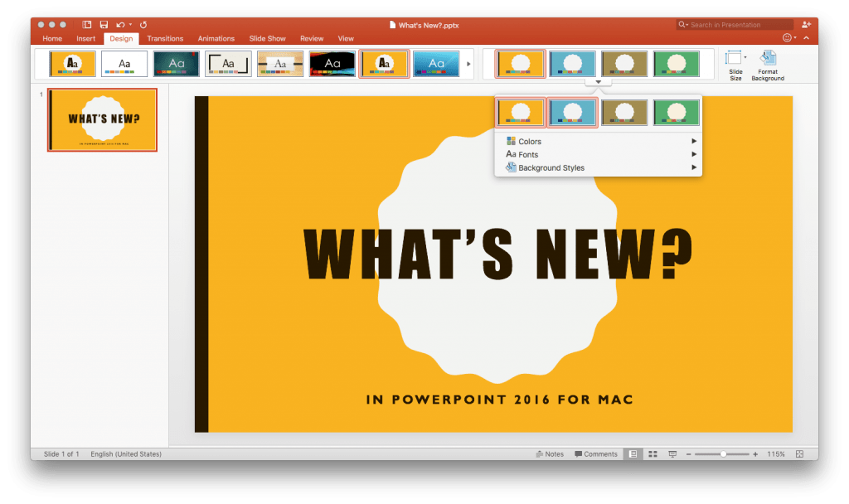Image resolution: width=849 pixels, height=504 pixels.
Task: Click the zoom slider handle
Action: (723, 454)
